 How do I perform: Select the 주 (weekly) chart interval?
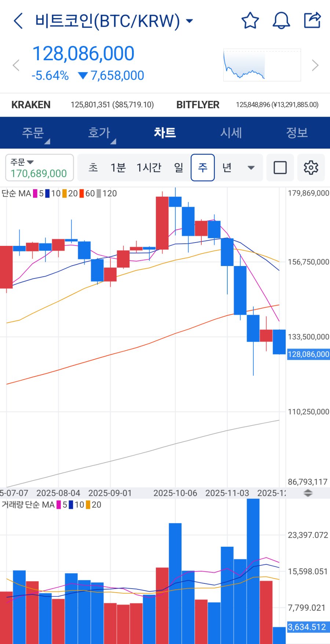(203, 168)
